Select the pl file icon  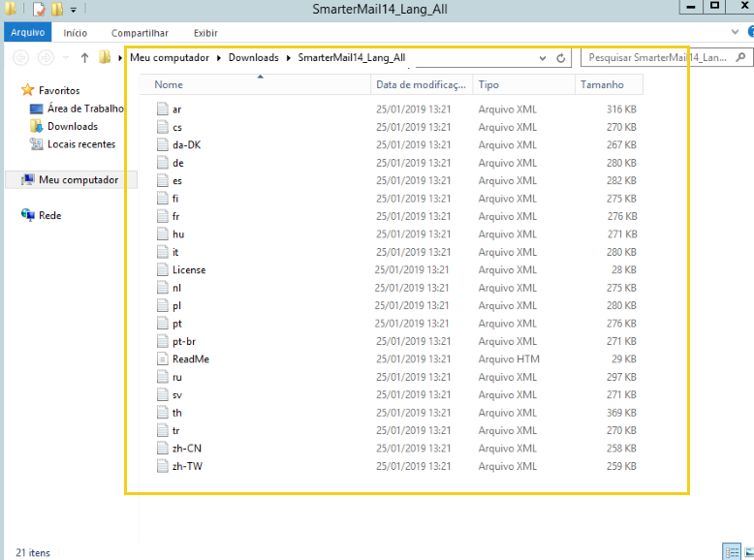(163, 305)
